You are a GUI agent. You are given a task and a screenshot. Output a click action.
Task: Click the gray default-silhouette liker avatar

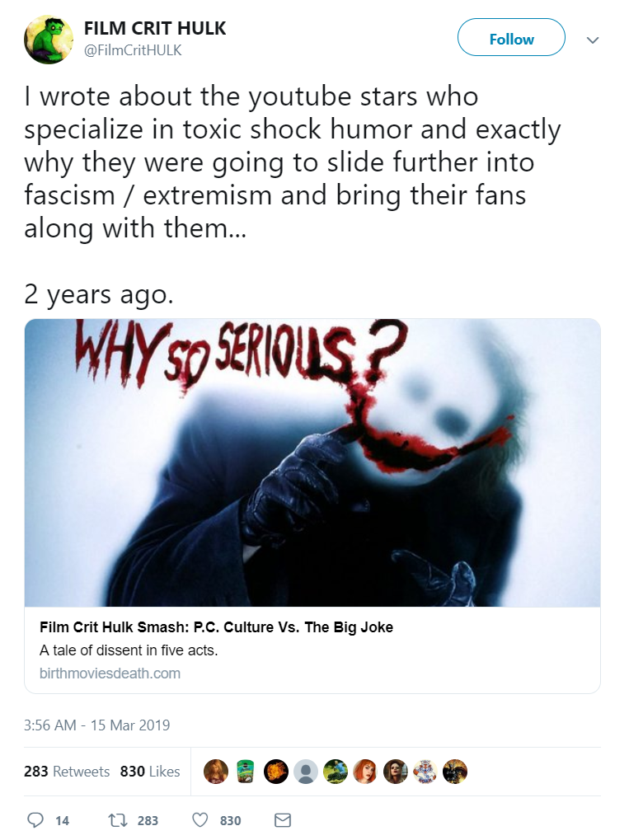click(306, 772)
